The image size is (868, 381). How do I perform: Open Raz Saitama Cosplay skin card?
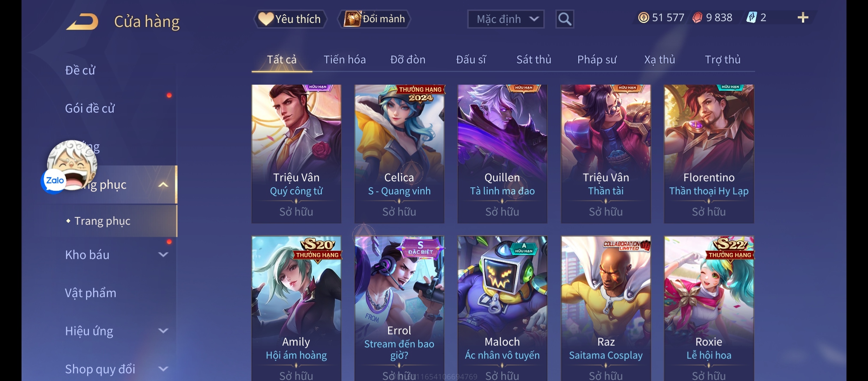coord(606,308)
